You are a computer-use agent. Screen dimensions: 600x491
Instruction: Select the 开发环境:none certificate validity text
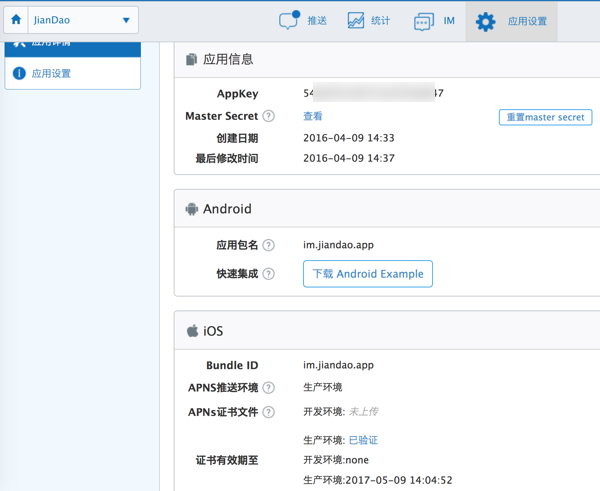coord(336,460)
